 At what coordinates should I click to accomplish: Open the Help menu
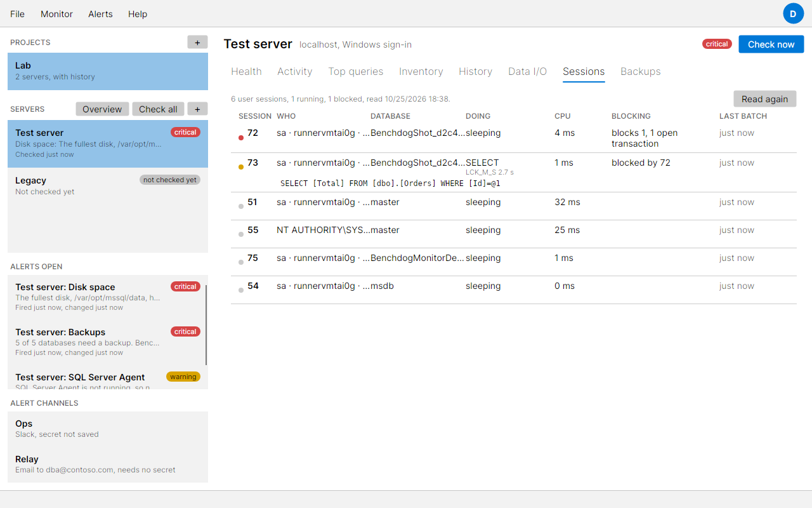138,14
